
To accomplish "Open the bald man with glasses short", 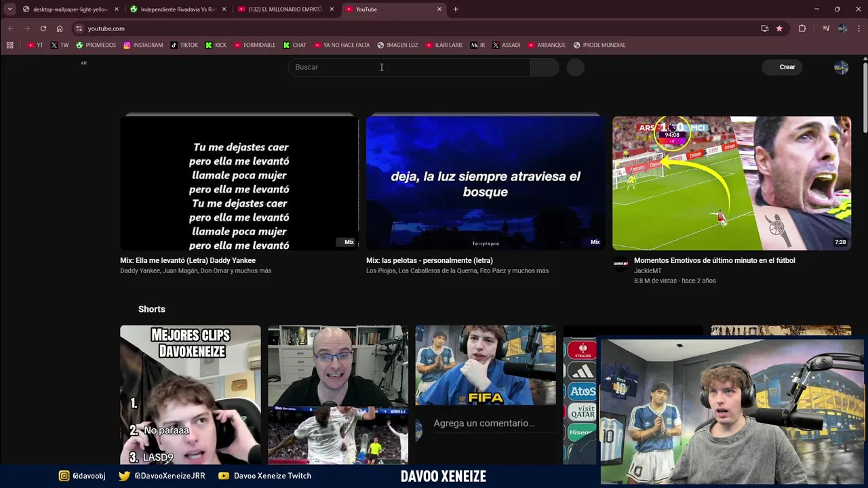I will 338,394.
